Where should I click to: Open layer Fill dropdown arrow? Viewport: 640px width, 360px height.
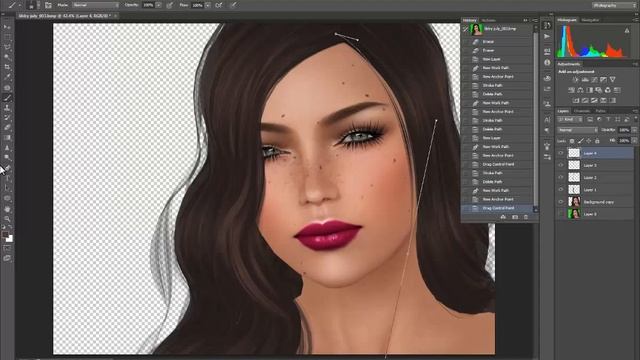(634, 141)
